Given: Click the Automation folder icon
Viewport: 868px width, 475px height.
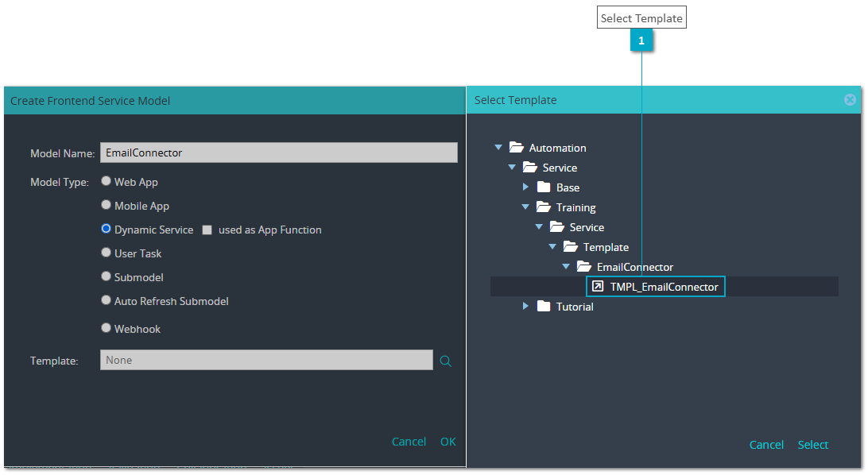Looking at the screenshot, I should pos(517,148).
